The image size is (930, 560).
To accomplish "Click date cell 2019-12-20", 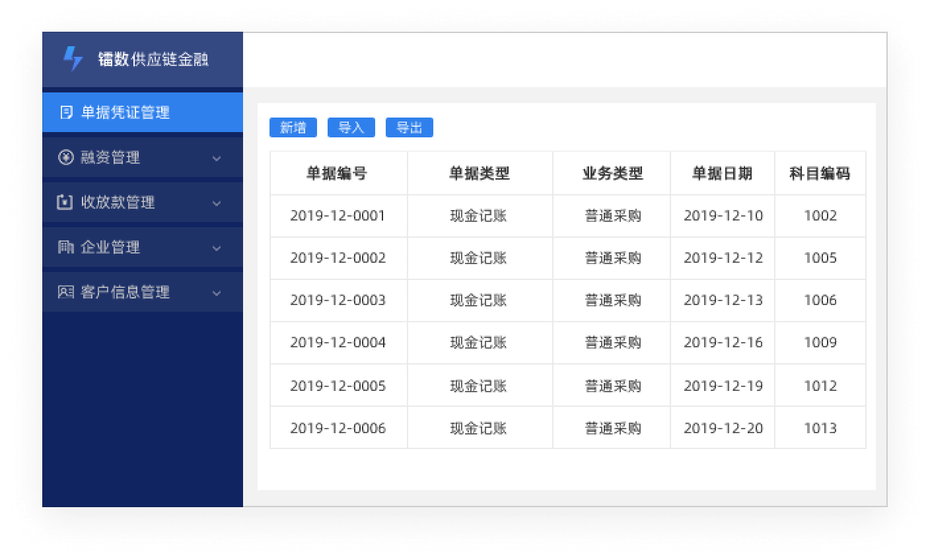I will coord(723,428).
